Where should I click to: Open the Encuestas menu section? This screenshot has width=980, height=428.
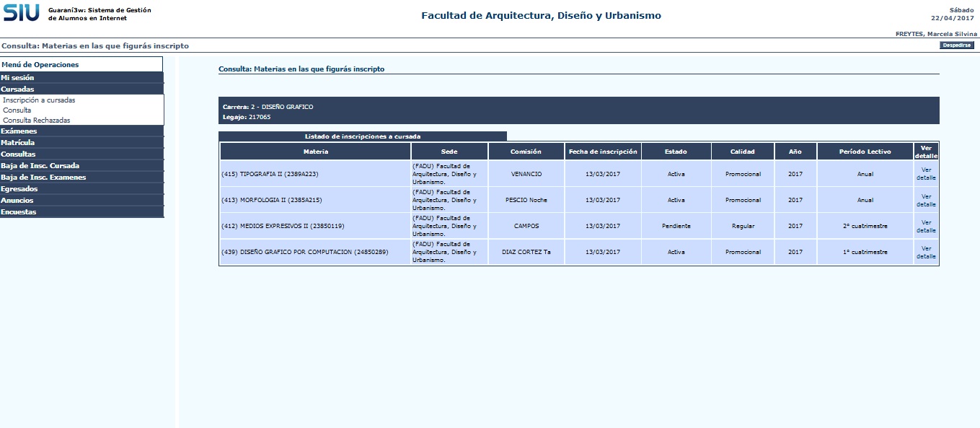click(81, 212)
